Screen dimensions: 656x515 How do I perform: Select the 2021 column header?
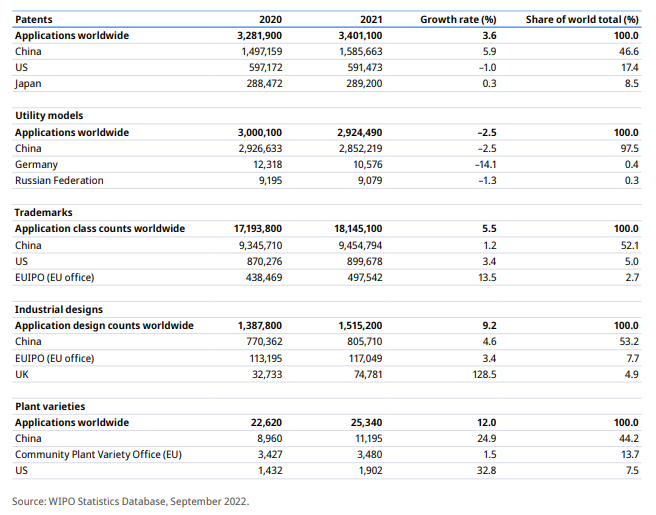[x=371, y=19]
